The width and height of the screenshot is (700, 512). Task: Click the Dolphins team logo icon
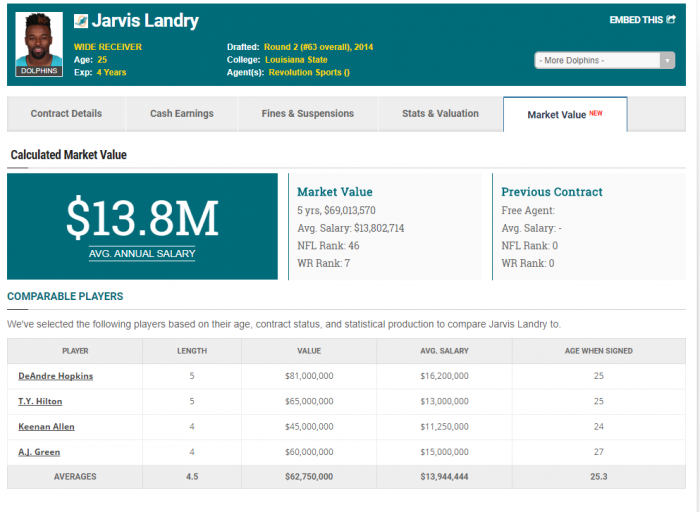tap(81, 21)
